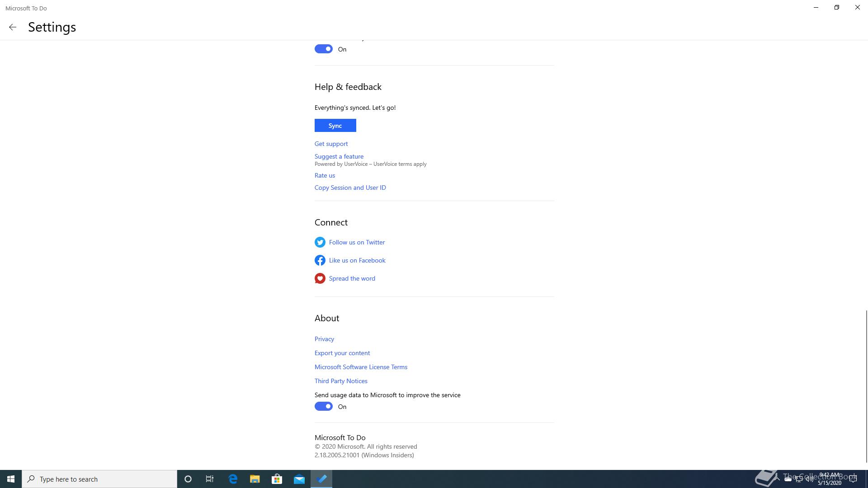Viewport: 868px width, 488px height.
Task: Click the Twitter bird icon
Action: tap(320, 242)
